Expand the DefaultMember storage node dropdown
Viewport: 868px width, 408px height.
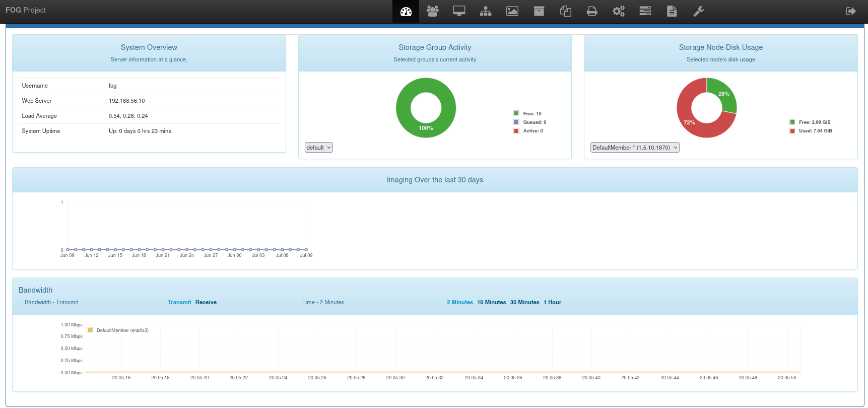tap(635, 148)
